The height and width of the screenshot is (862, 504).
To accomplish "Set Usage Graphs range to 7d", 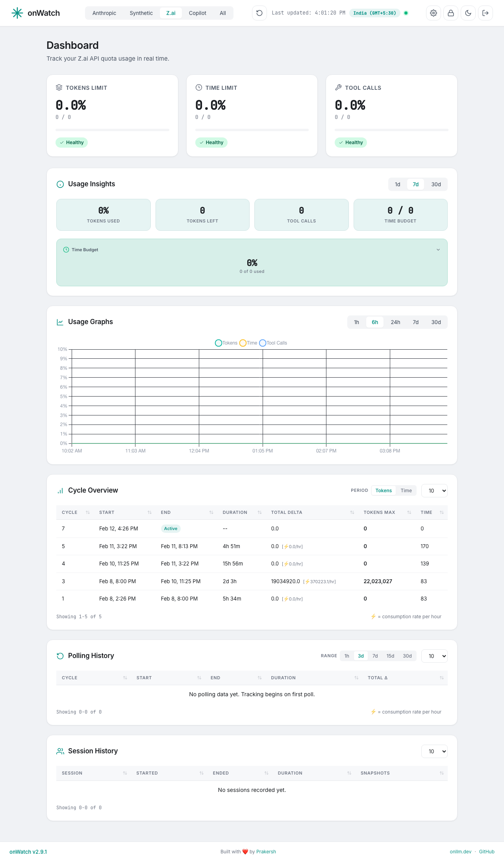I will [415, 322].
